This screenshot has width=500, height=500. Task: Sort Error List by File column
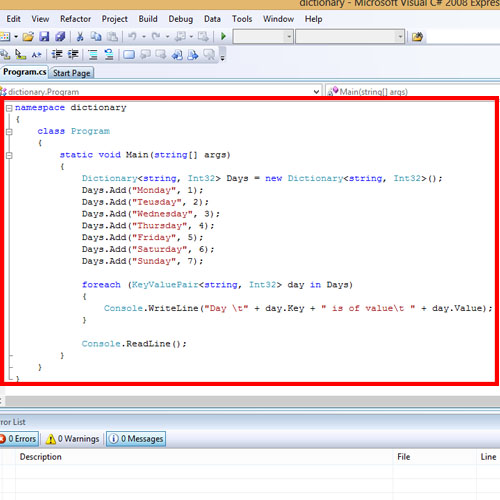tap(435, 457)
